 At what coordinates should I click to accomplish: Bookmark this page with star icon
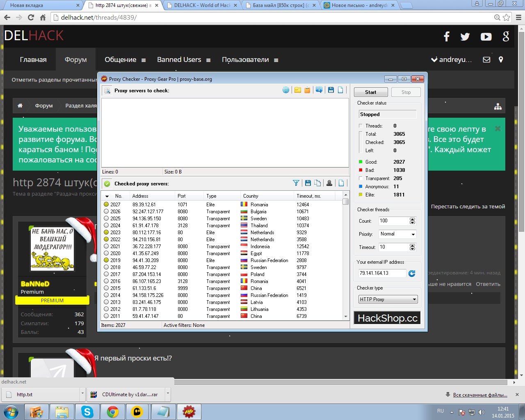[x=507, y=17]
